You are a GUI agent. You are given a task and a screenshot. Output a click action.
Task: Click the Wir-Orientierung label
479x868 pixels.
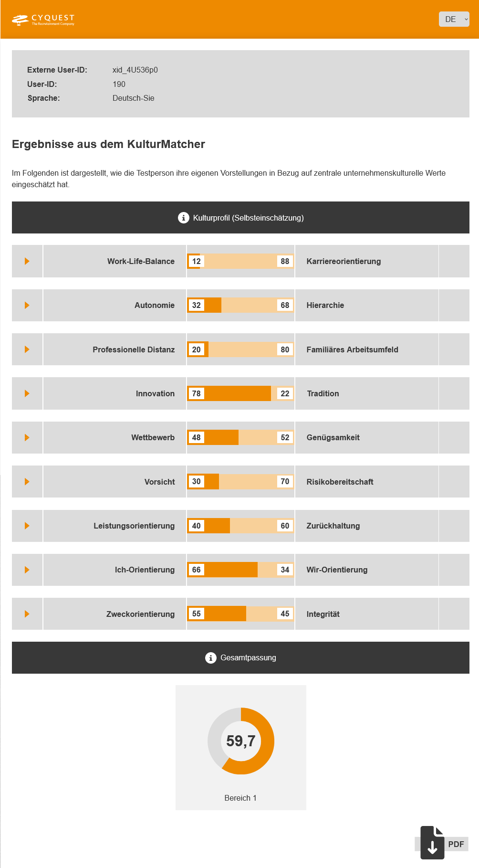click(337, 570)
